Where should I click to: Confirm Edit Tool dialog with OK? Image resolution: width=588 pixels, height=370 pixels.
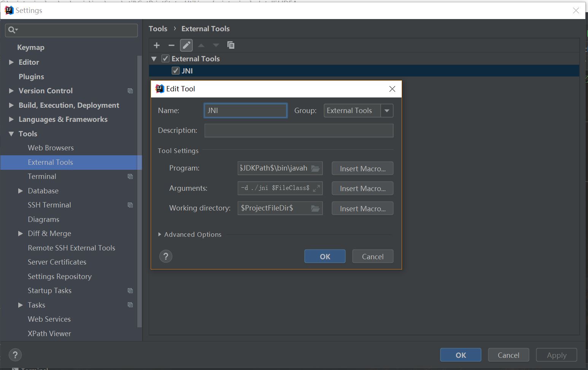click(325, 256)
